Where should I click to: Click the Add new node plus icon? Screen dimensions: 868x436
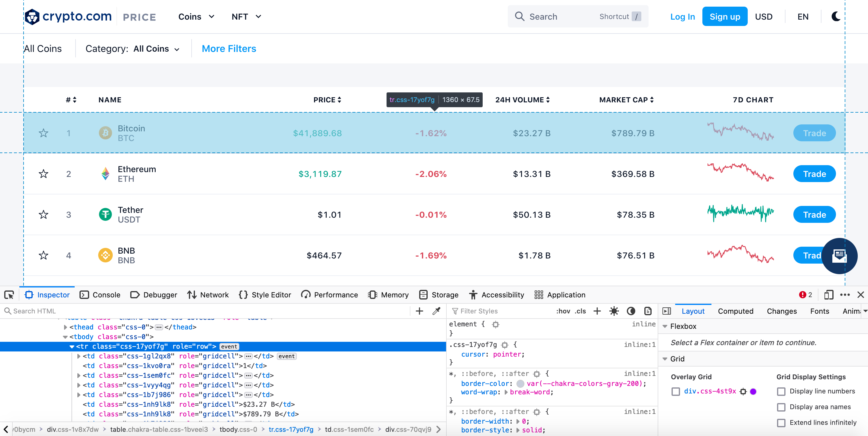(419, 311)
